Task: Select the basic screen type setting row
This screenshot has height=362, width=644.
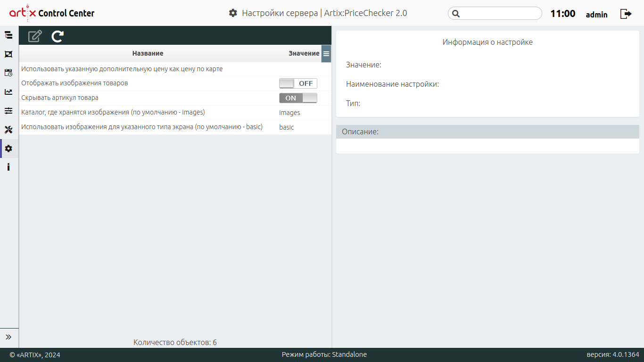Action: point(141,127)
